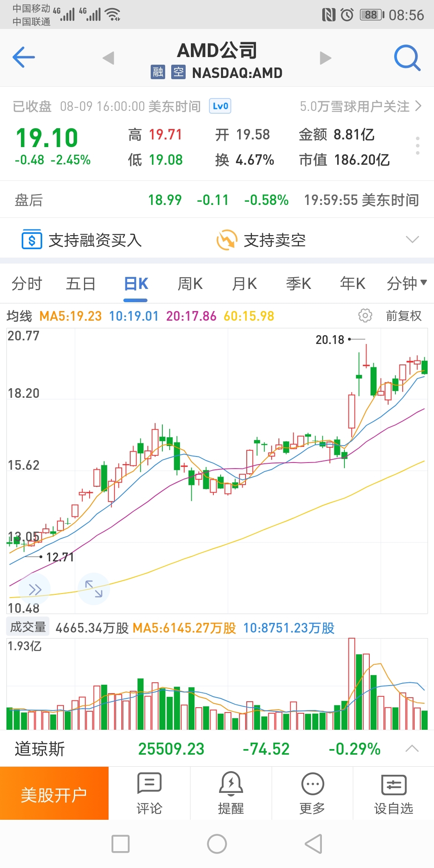Switch to the 周K tab
The height and width of the screenshot is (868, 434).
[190, 284]
